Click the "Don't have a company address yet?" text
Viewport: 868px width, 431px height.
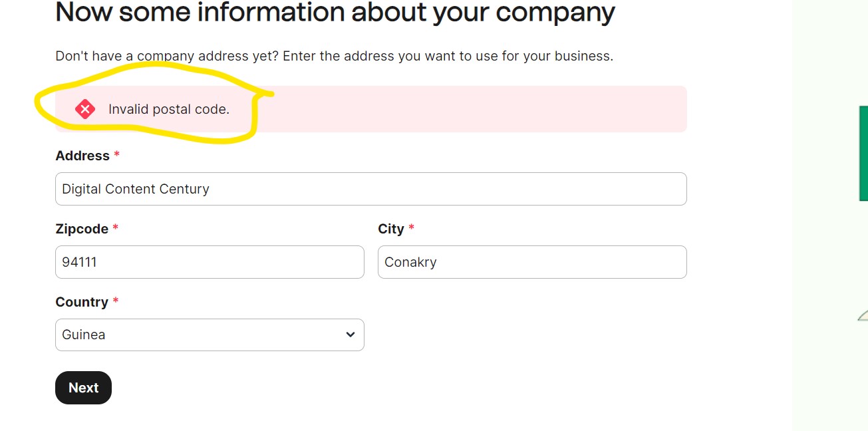(x=166, y=56)
